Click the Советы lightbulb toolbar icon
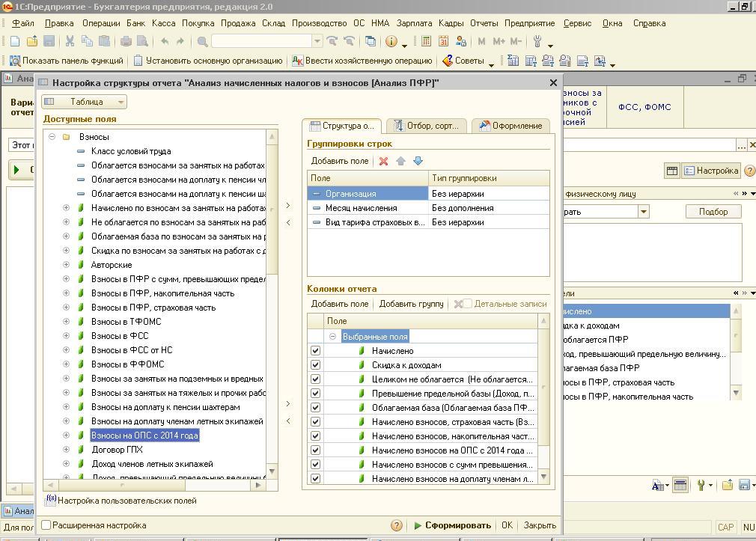This screenshot has height=541, width=756. (x=448, y=61)
